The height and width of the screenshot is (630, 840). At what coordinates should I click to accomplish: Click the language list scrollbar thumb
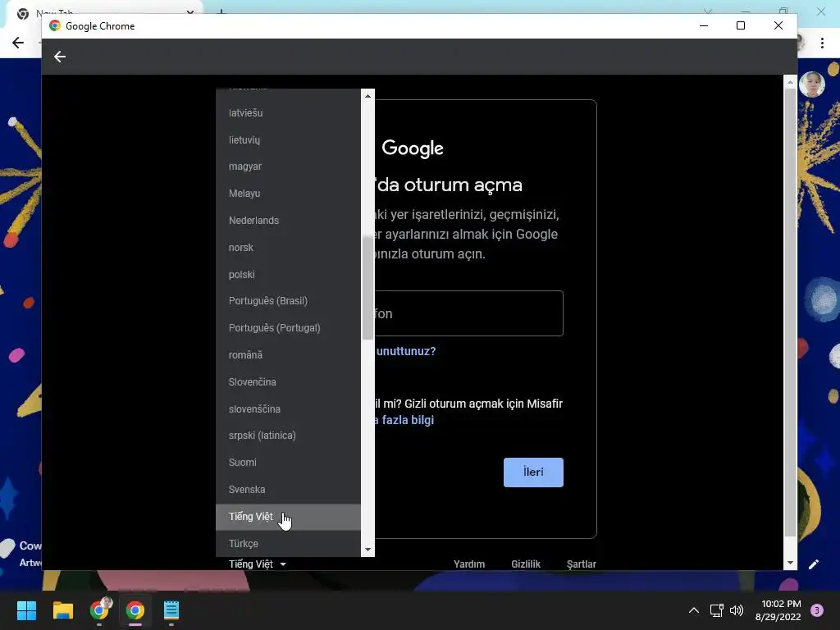(x=367, y=288)
